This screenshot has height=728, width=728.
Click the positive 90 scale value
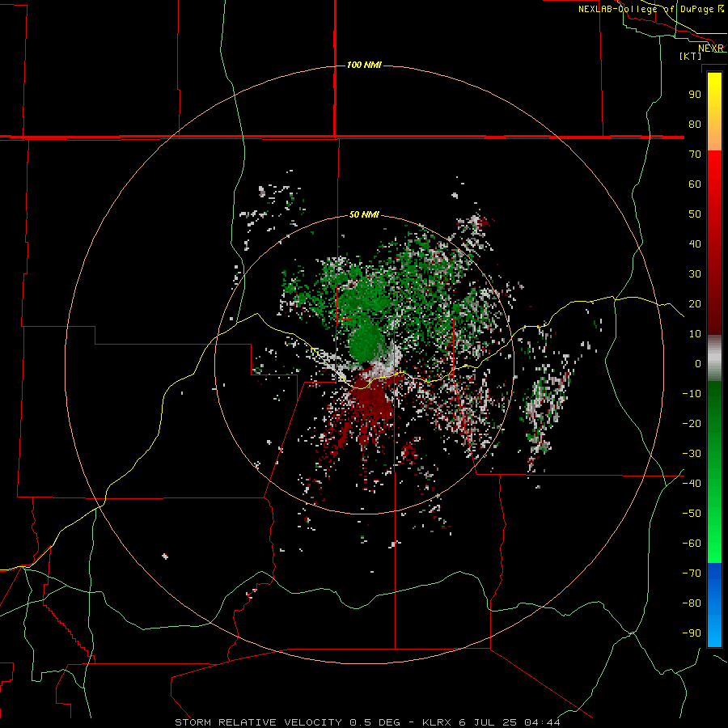(695, 95)
